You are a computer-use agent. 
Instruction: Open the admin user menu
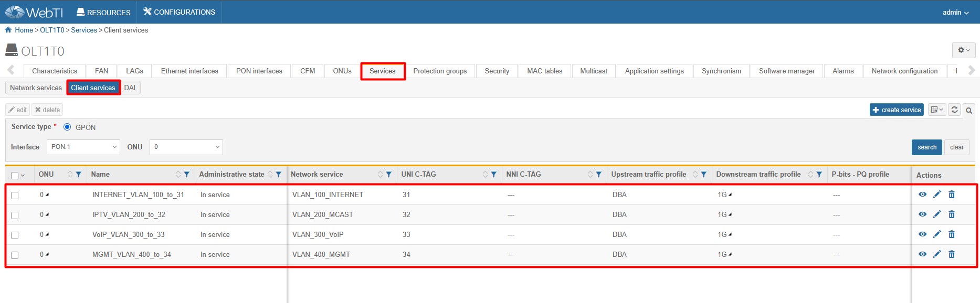(955, 12)
